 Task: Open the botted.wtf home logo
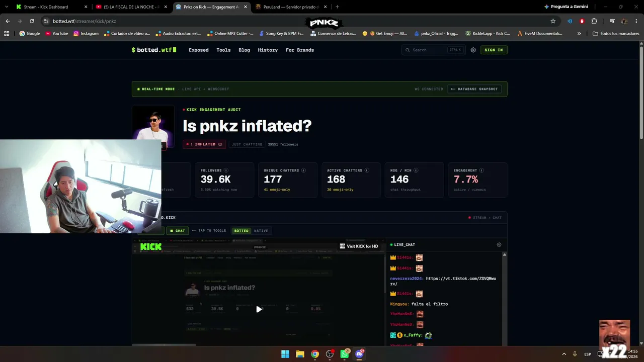154,50
